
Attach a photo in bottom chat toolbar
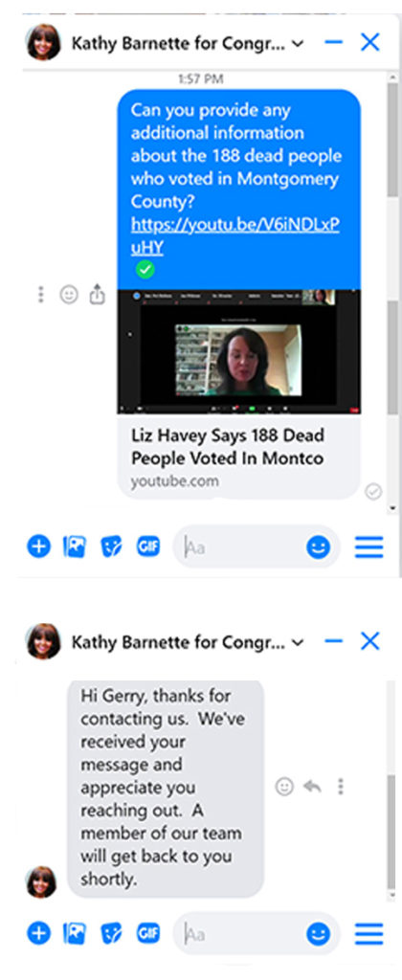(x=75, y=934)
